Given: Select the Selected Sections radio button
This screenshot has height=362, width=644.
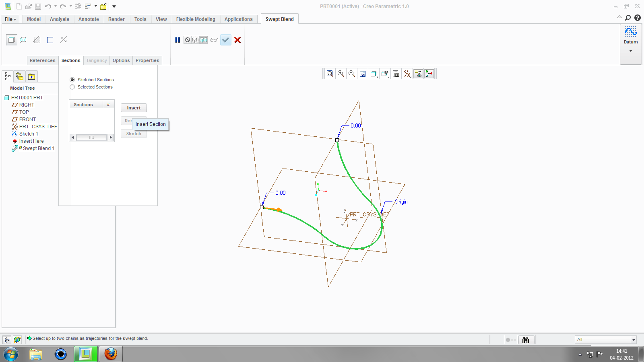Looking at the screenshot, I should (72, 87).
